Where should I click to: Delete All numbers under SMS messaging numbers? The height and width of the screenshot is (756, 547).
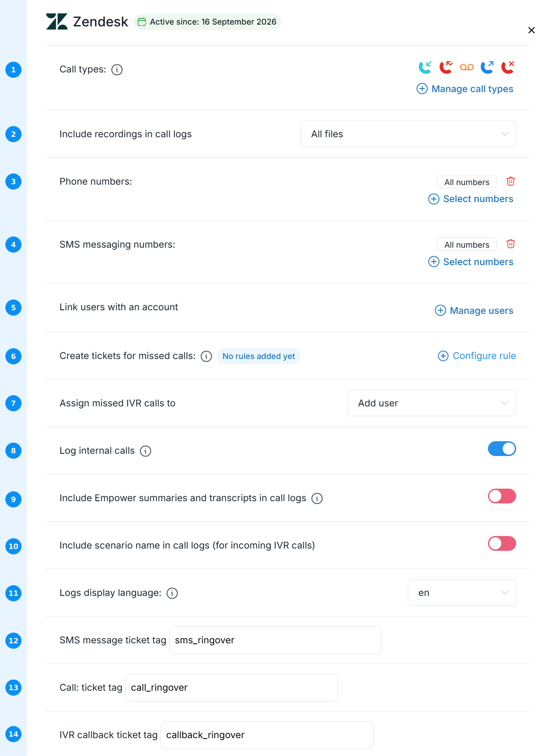click(x=511, y=244)
